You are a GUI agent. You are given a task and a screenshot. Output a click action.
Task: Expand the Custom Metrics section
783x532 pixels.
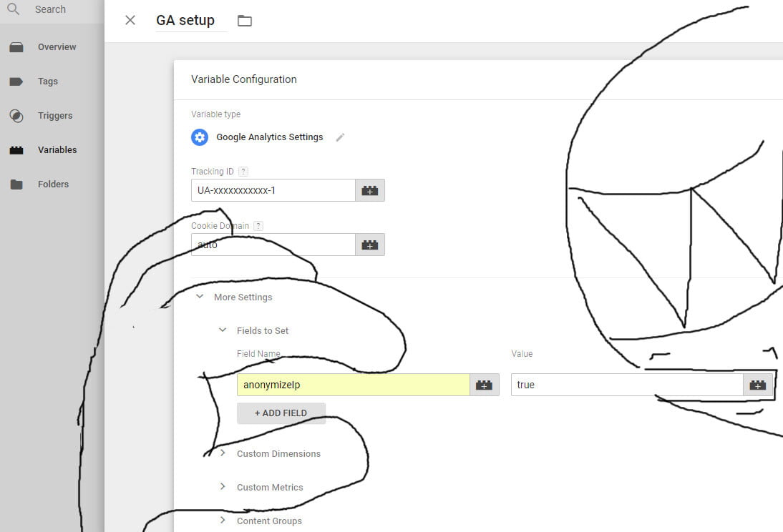click(x=223, y=487)
